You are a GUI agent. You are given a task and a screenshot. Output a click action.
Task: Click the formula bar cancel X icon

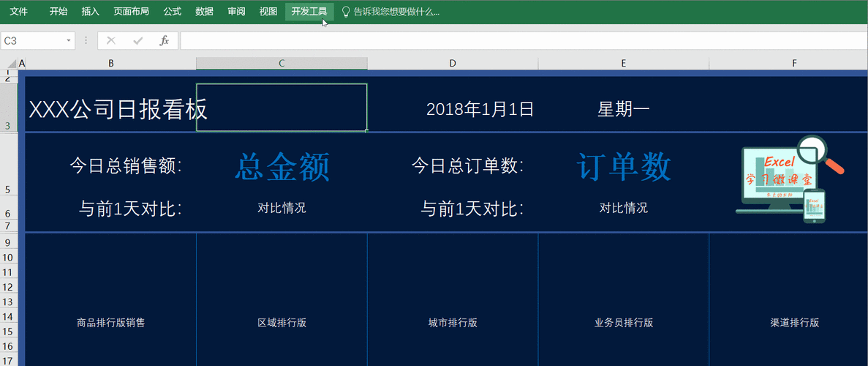110,40
